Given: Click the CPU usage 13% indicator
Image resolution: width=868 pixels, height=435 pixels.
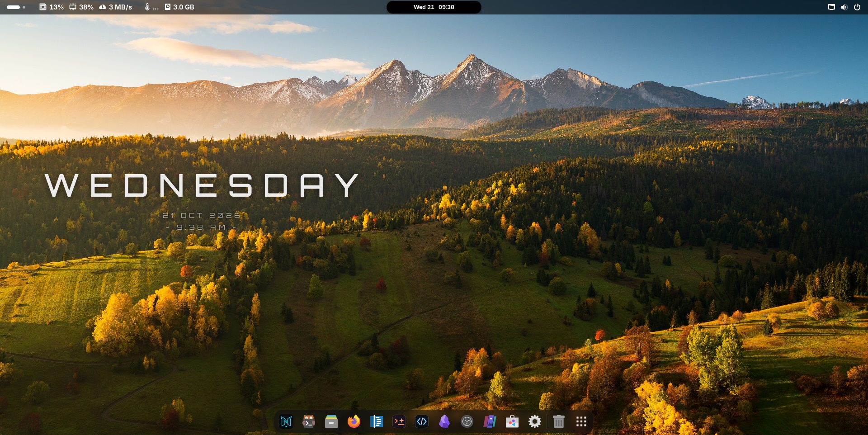Looking at the screenshot, I should (52, 7).
